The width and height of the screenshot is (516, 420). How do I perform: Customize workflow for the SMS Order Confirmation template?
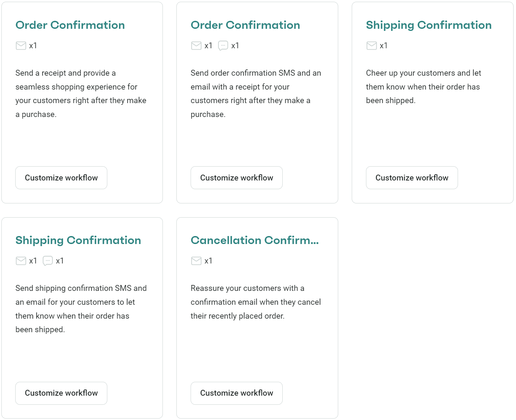pos(236,178)
